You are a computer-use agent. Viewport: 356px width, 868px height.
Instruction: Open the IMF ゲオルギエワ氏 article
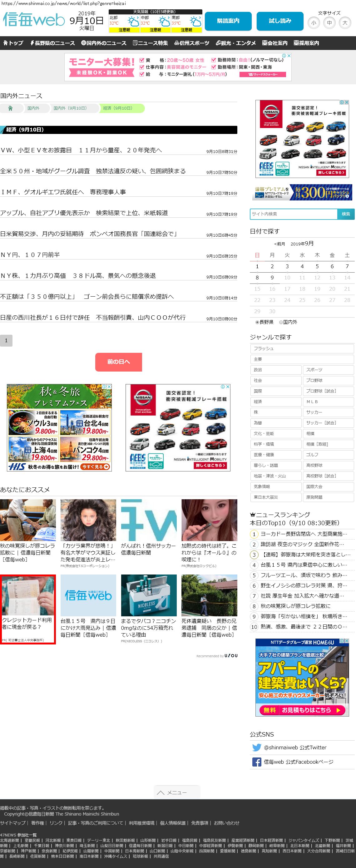tap(63, 192)
